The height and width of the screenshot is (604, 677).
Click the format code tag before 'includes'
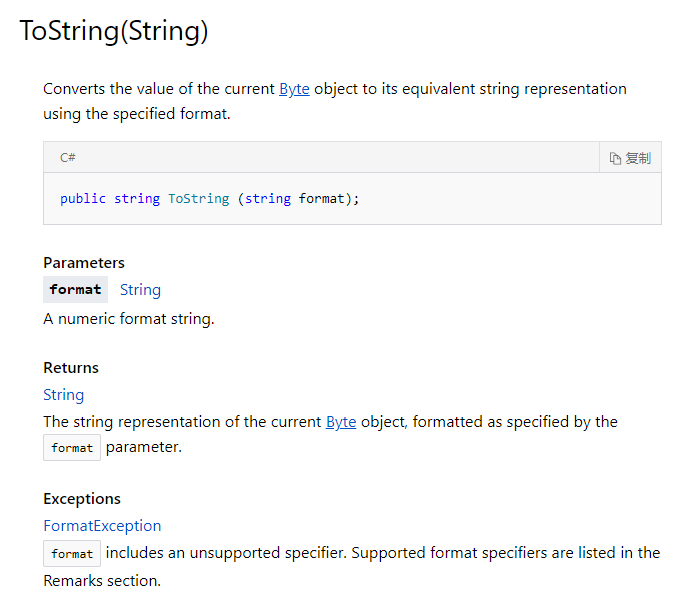(x=72, y=553)
